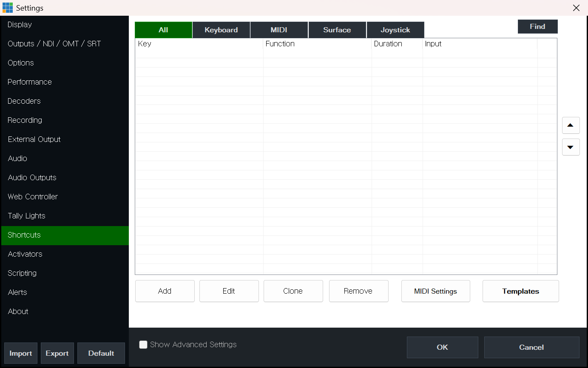588x368 pixels.
Task: Select Shortcuts in the sidebar
Action: (x=65, y=235)
